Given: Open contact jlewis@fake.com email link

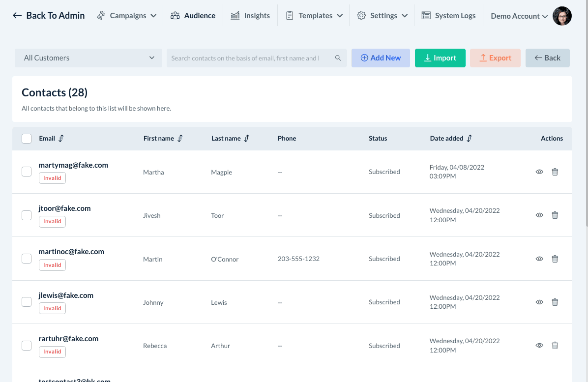Looking at the screenshot, I should 66,295.
